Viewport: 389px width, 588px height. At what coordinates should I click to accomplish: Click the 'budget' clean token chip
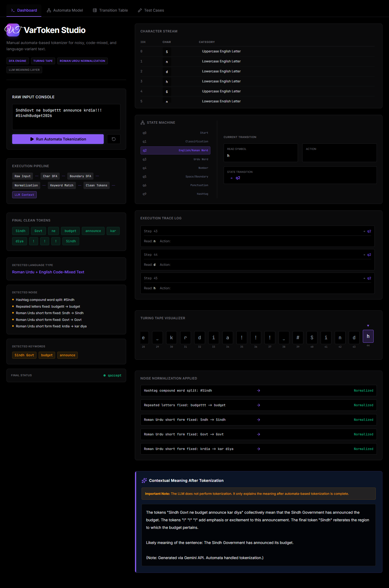[71, 231]
